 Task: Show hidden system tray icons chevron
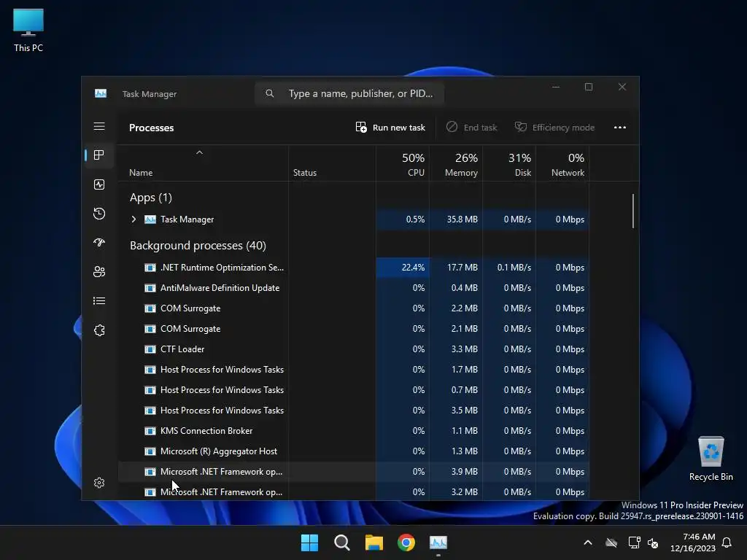tap(588, 542)
